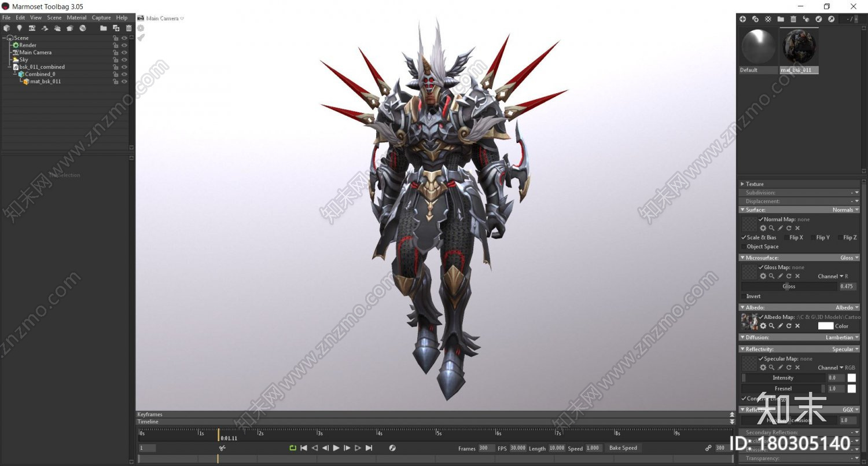Toggle timeline loop playback
This screenshot has width=868, height=466.
(293, 448)
